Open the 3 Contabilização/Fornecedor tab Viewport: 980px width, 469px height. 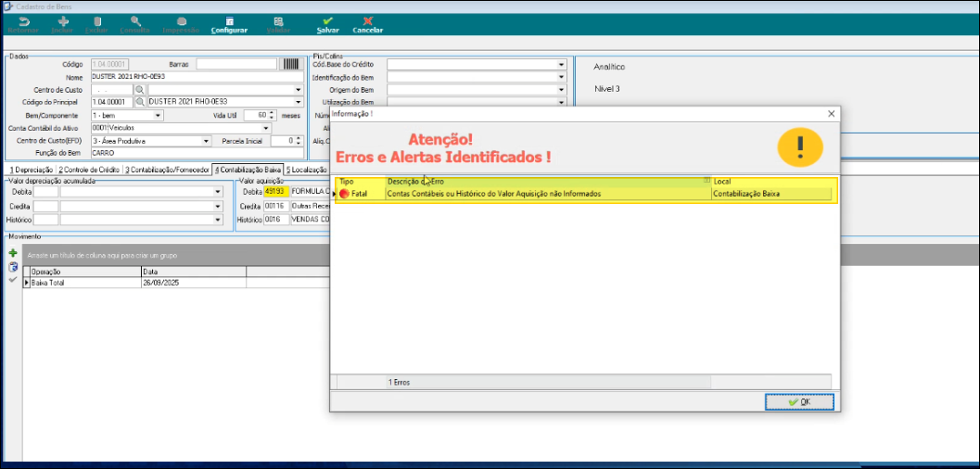167,170
